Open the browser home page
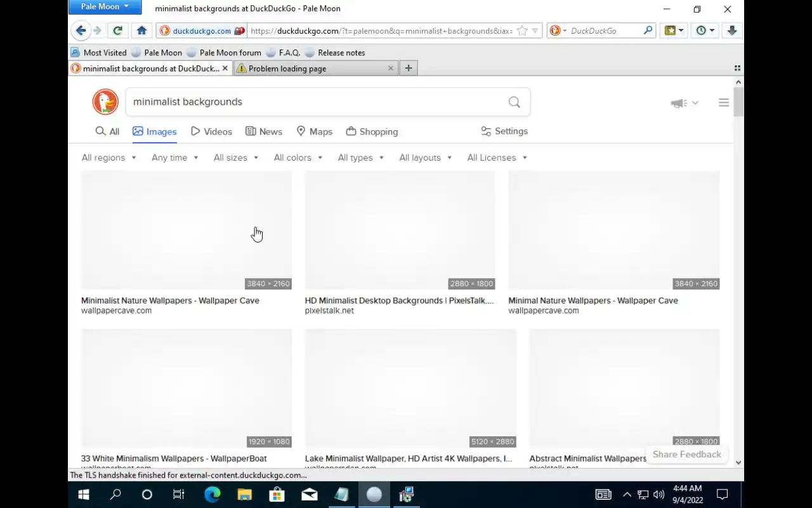Screen dimensions: 812x508 coord(141,30)
